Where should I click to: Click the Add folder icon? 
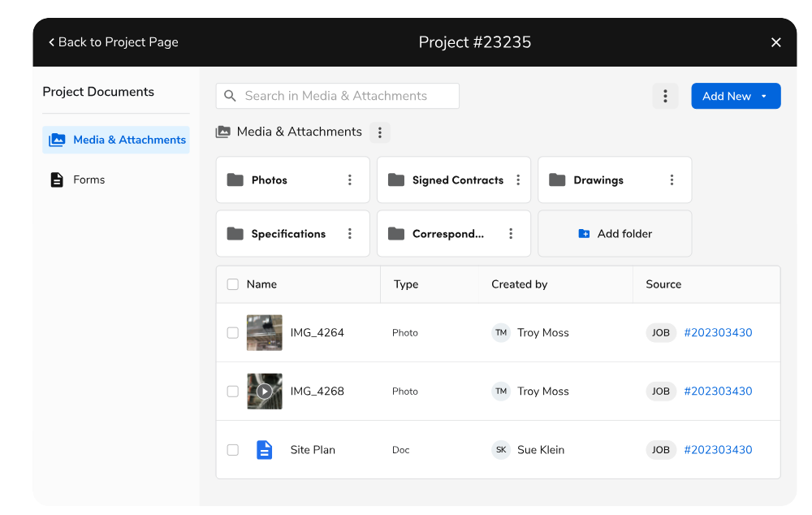[585, 233]
